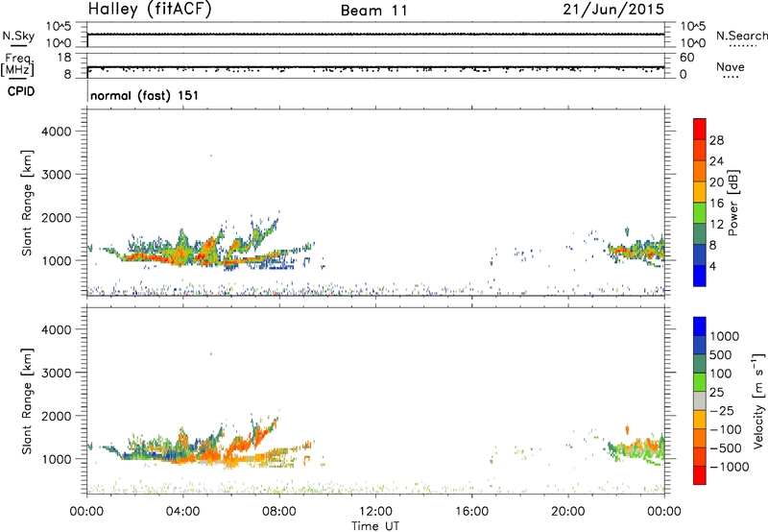Click the 'Freq. [MHz]' axis label
The image size is (768, 532).
(17, 64)
